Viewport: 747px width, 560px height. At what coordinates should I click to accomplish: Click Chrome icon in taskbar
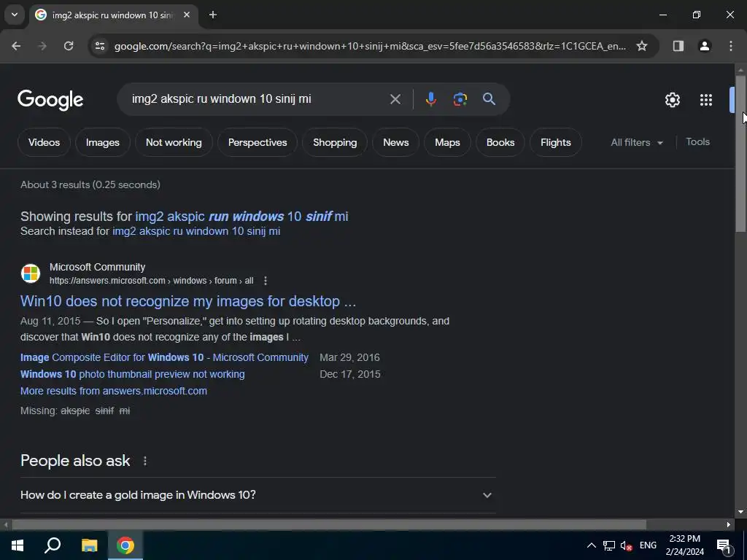pos(125,545)
